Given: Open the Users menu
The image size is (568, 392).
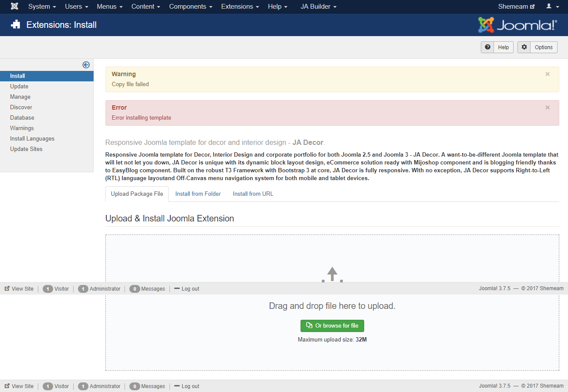Looking at the screenshot, I should (77, 7).
